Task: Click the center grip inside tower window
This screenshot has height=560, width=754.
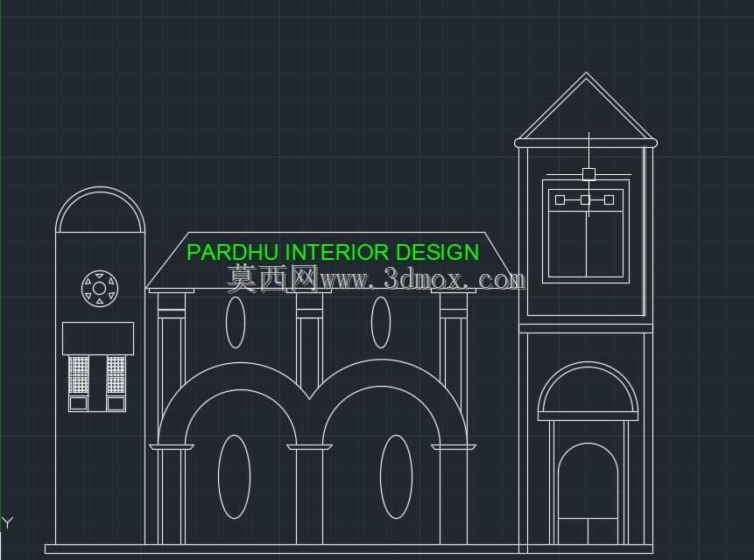Action: [x=585, y=199]
